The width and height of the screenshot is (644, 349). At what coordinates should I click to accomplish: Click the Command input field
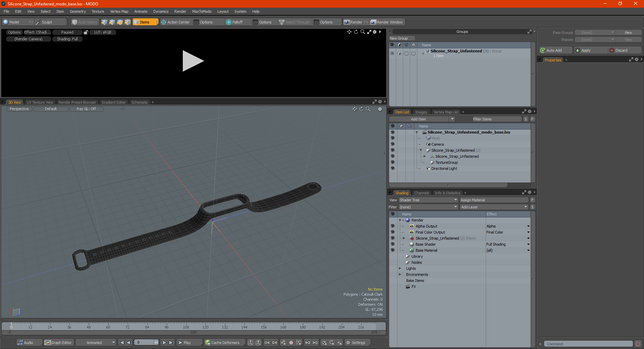click(588, 344)
